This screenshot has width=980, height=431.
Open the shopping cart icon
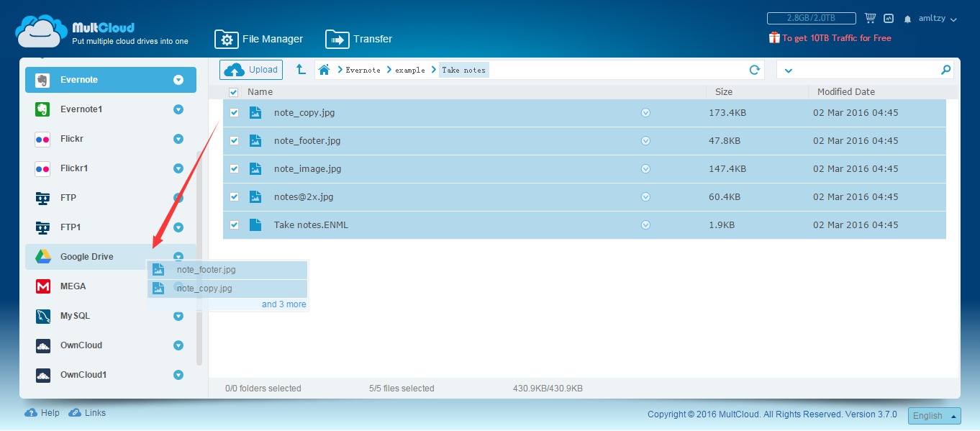[870, 18]
